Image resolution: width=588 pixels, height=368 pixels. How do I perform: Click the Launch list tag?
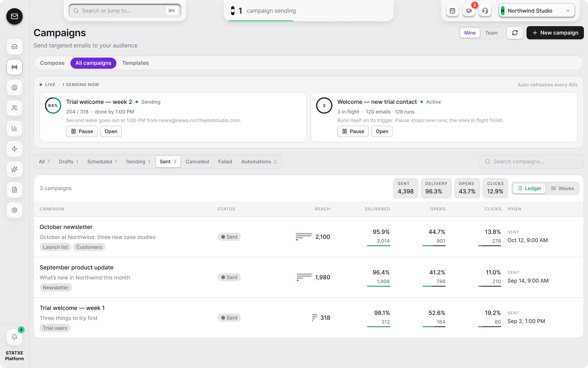pyautogui.click(x=55, y=247)
